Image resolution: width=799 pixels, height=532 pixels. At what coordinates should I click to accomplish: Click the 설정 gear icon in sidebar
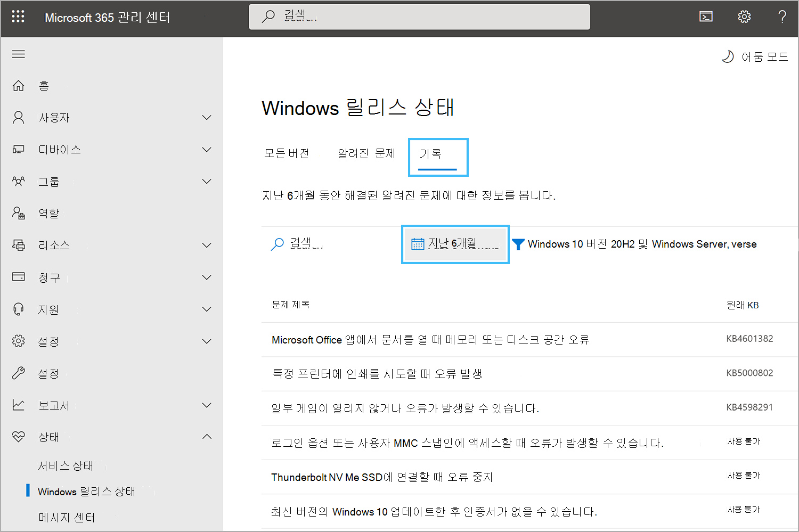click(19, 341)
